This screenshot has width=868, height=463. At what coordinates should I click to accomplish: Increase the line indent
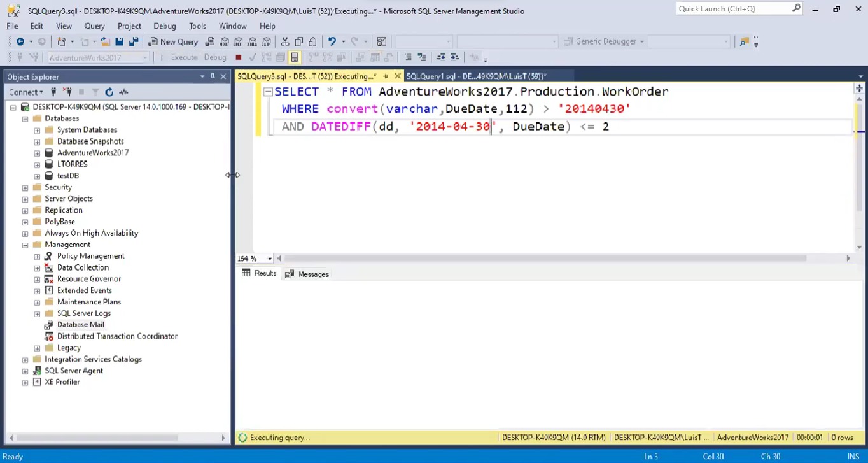click(454, 57)
